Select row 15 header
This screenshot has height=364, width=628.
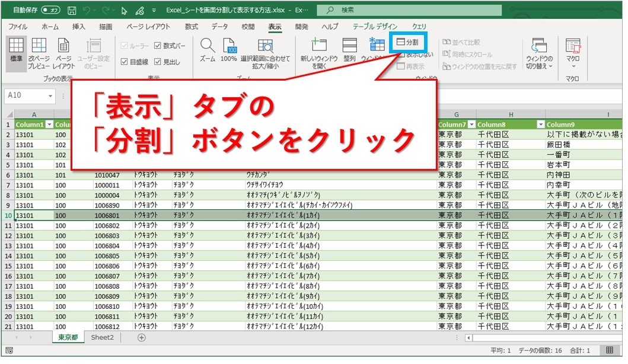[8, 266]
